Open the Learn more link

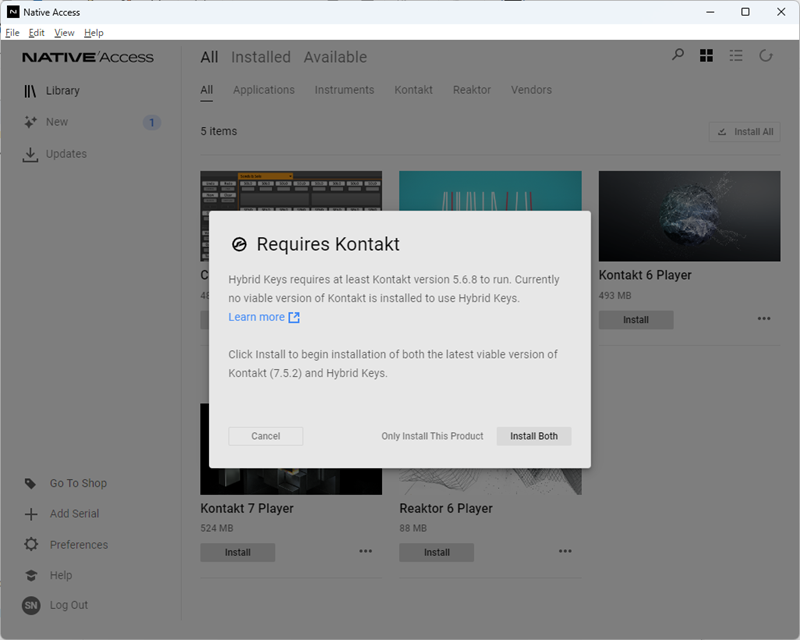(257, 317)
